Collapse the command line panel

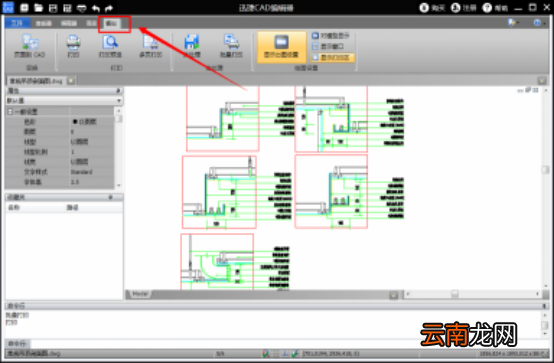click(x=544, y=306)
